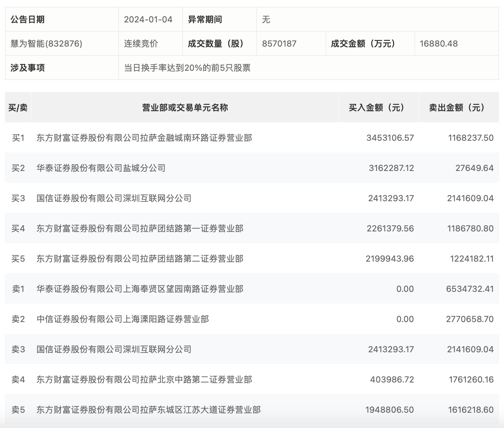Select the 买5 row label
The width and height of the screenshot is (504, 428).
point(18,258)
